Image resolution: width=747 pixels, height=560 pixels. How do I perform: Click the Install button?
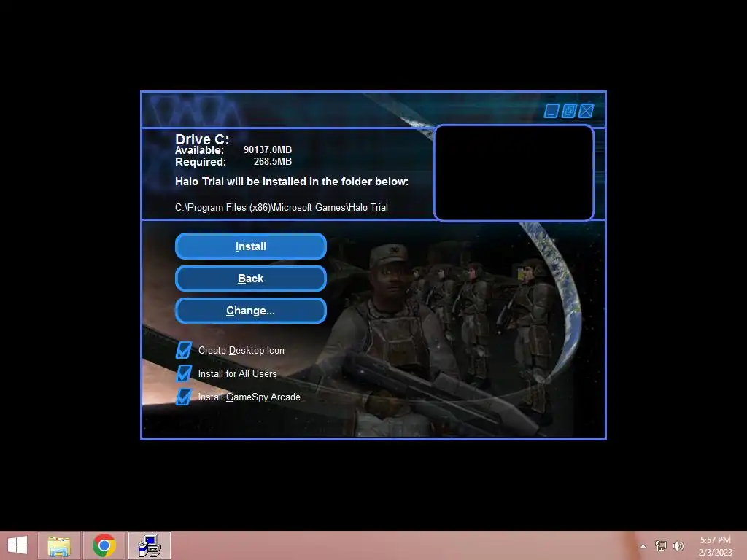(x=251, y=246)
